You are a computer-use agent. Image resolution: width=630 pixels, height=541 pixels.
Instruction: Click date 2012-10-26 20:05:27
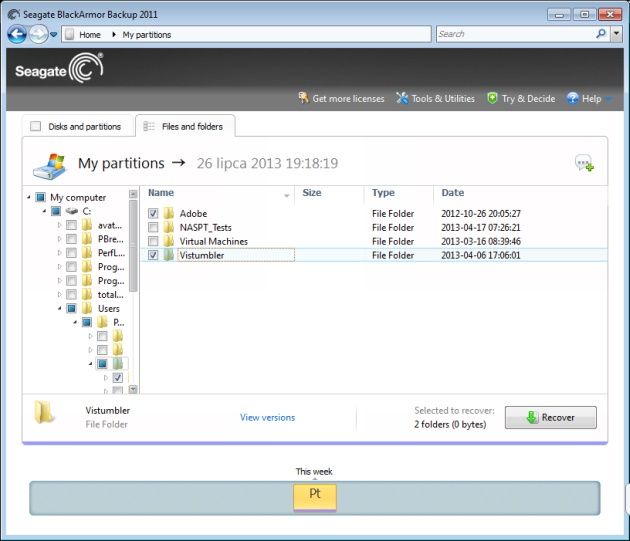tap(481, 213)
